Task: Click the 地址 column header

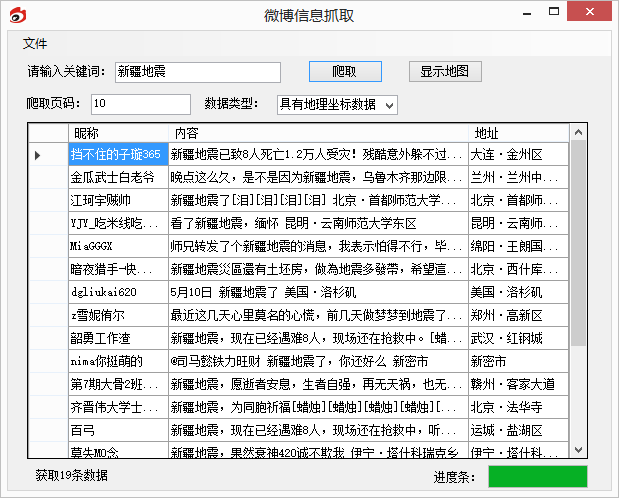Action: pyautogui.click(x=518, y=133)
